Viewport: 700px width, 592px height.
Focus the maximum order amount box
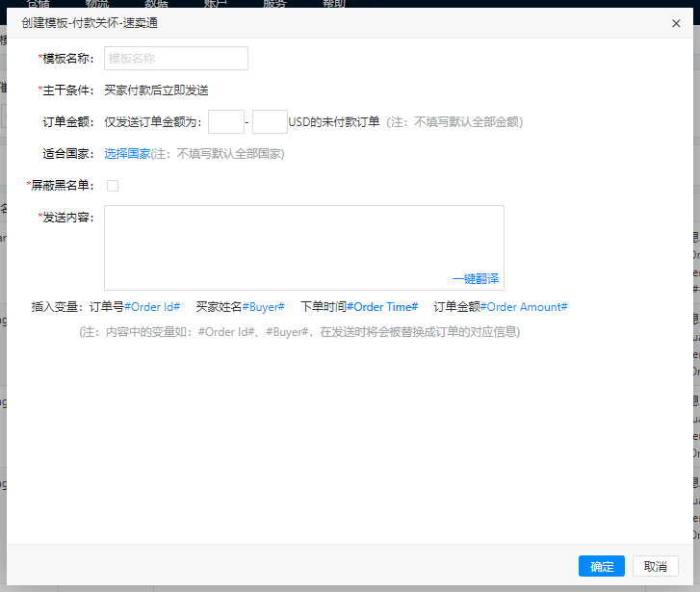click(x=270, y=122)
